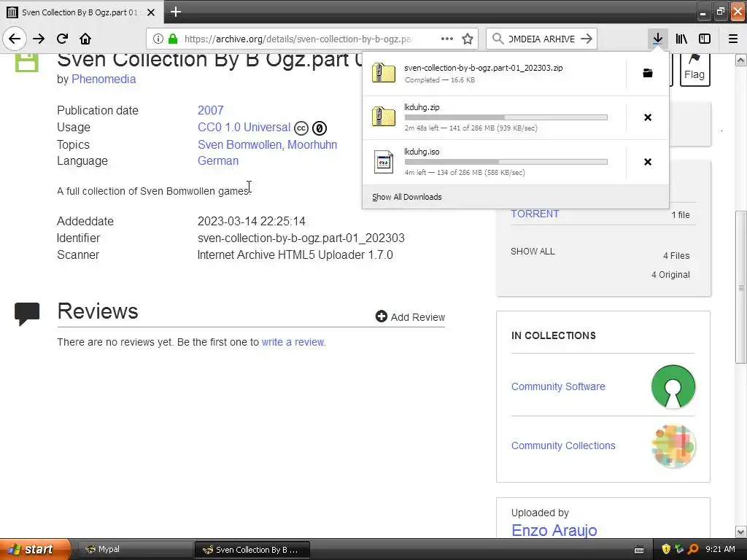747x560 pixels.
Task: Open the Windows start menu
Action: (35, 549)
